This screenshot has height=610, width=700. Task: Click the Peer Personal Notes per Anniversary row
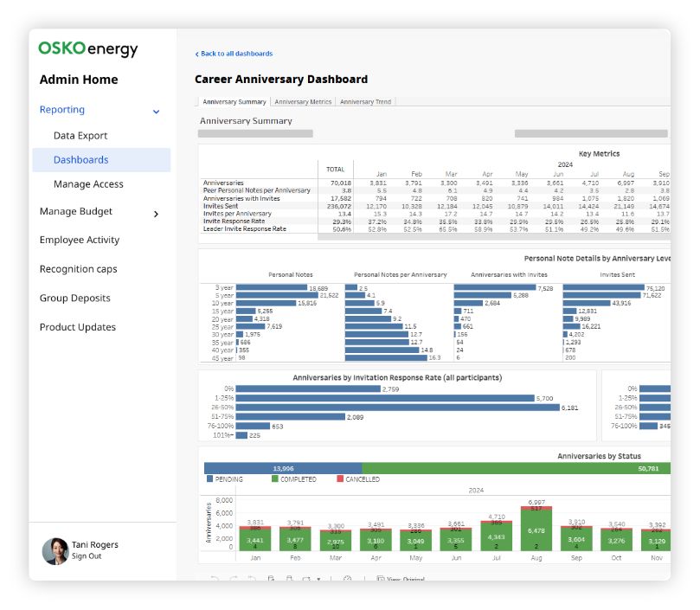tap(257, 190)
